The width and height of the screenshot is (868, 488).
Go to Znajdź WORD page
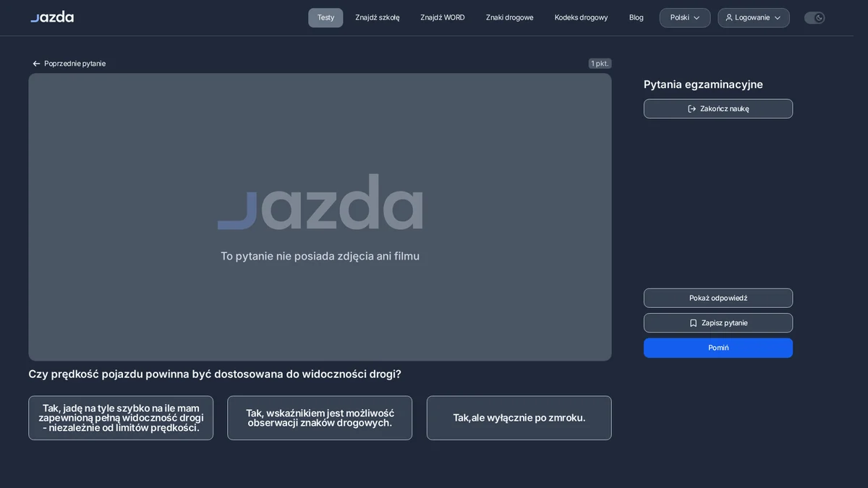443,17
